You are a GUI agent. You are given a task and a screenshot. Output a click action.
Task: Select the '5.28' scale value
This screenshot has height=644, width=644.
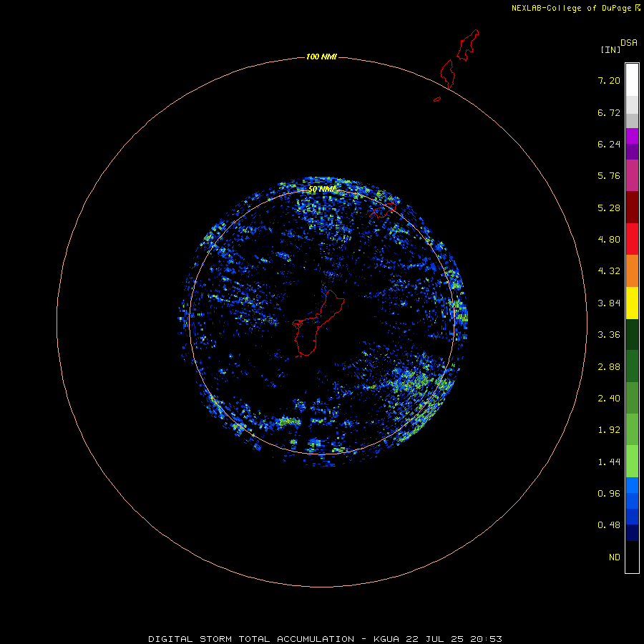pyautogui.click(x=609, y=208)
